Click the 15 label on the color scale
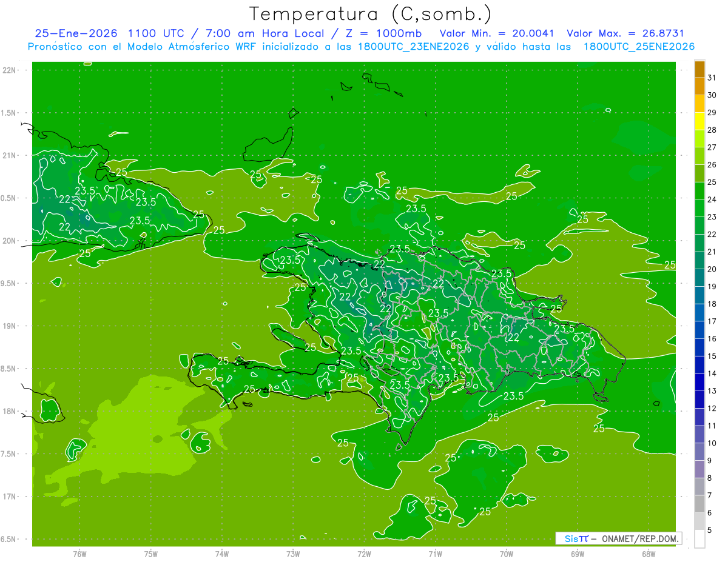 pyautogui.click(x=712, y=356)
